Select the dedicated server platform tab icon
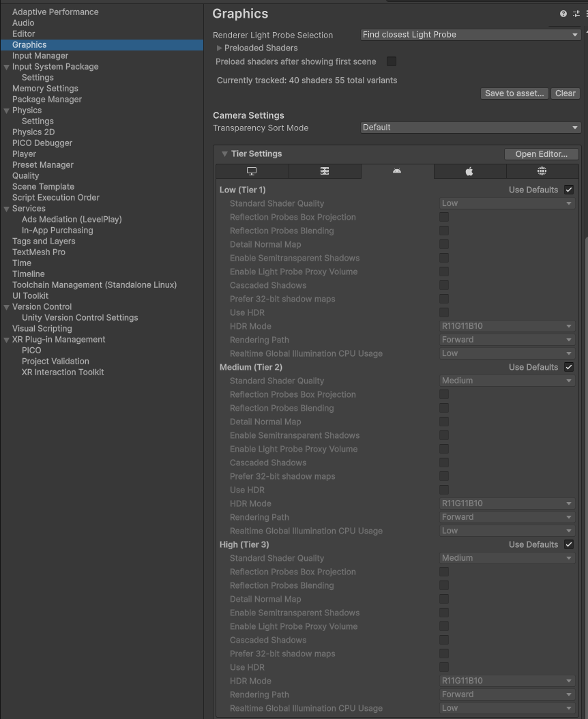The width and height of the screenshot is (588, 719). (325, 171)
